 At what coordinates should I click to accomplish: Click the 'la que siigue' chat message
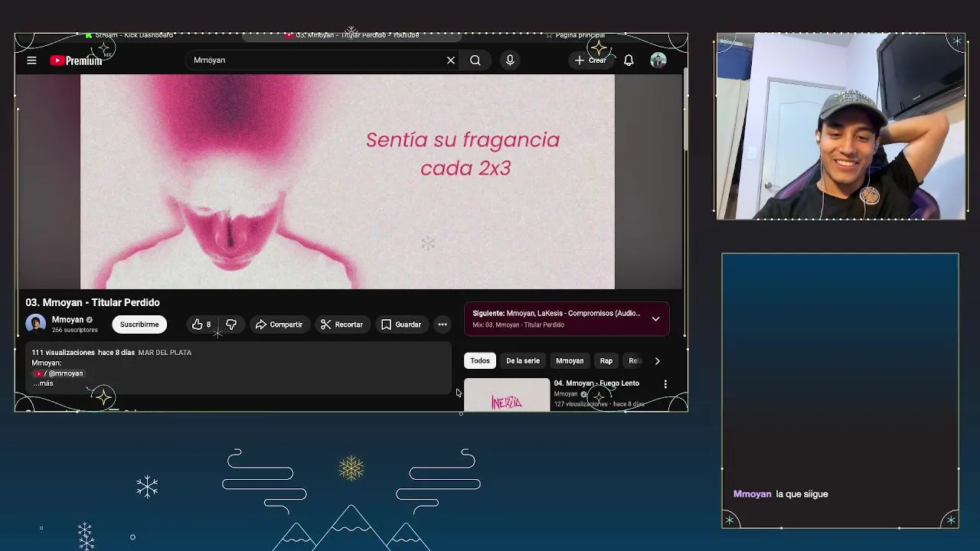pyautogui.click(x=802, y=494)
